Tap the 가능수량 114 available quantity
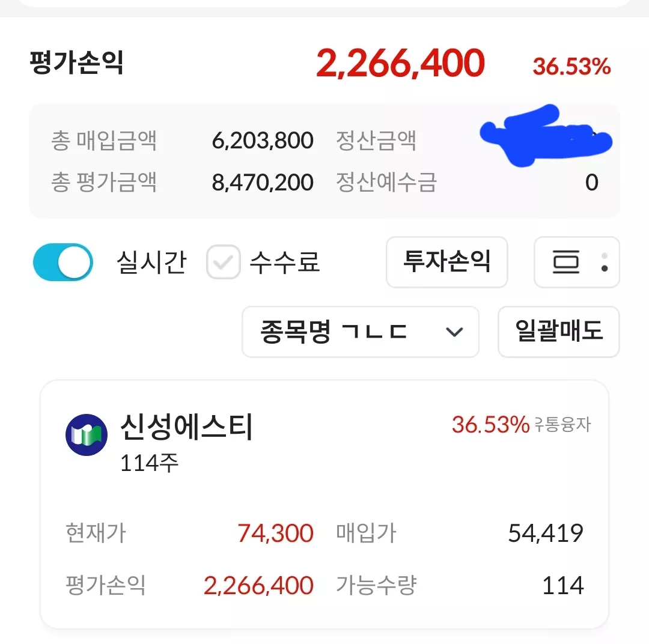The height and width of the screenshot is (644, 649). point(563,586)
